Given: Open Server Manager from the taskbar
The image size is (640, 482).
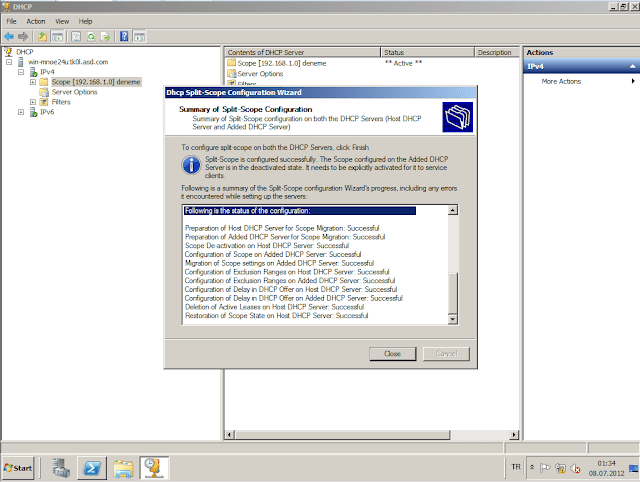Looking at the screenshot, I should point(59,468).
